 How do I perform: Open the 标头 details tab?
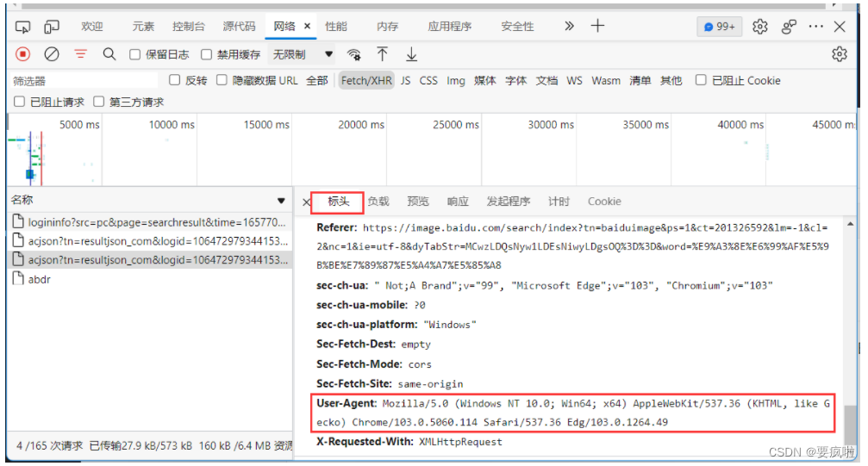(338, 202)
